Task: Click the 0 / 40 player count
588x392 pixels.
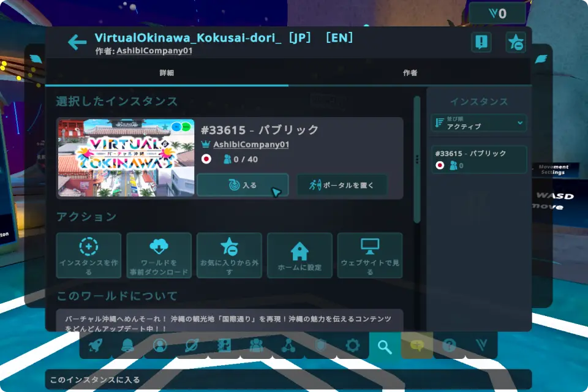Action: tap(241, 159)
